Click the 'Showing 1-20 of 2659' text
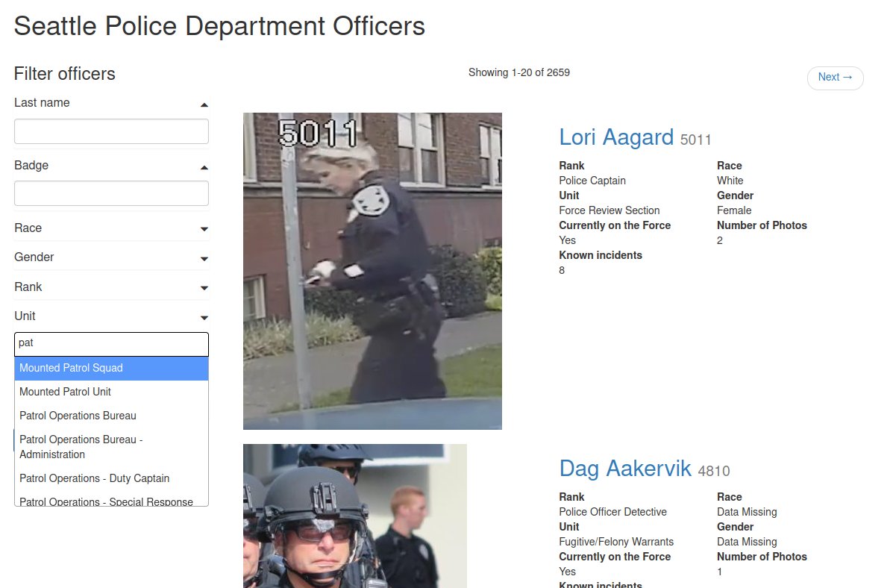Screen dimensions: 893x588 click(x=518, y=72)
